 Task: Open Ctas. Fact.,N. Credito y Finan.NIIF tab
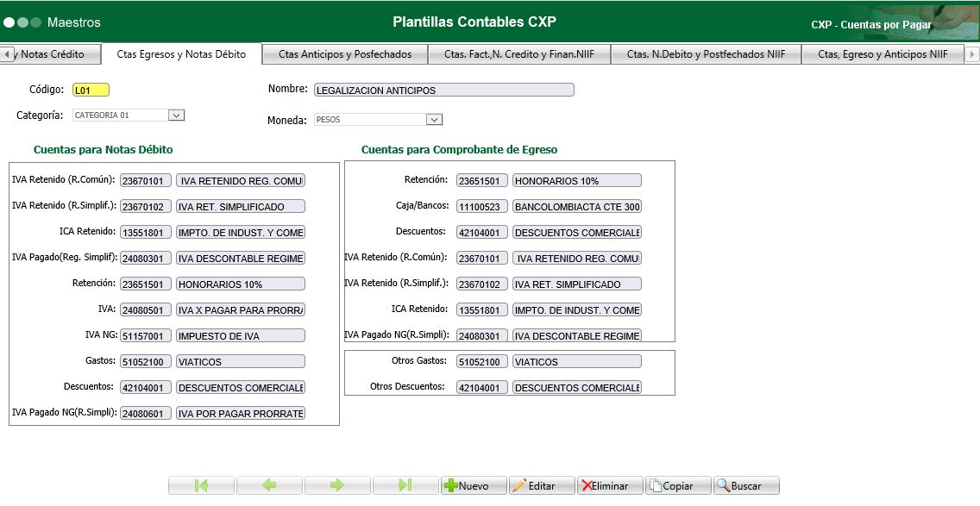coord(519,54)
